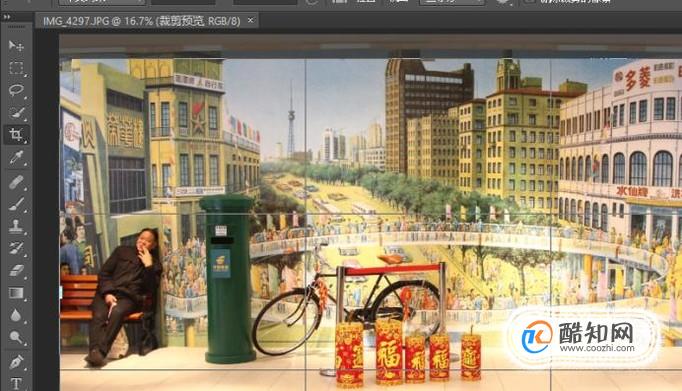The image size is (682, 391).
Task: Select the Brush tool
Action: click(x=16, y=204)
